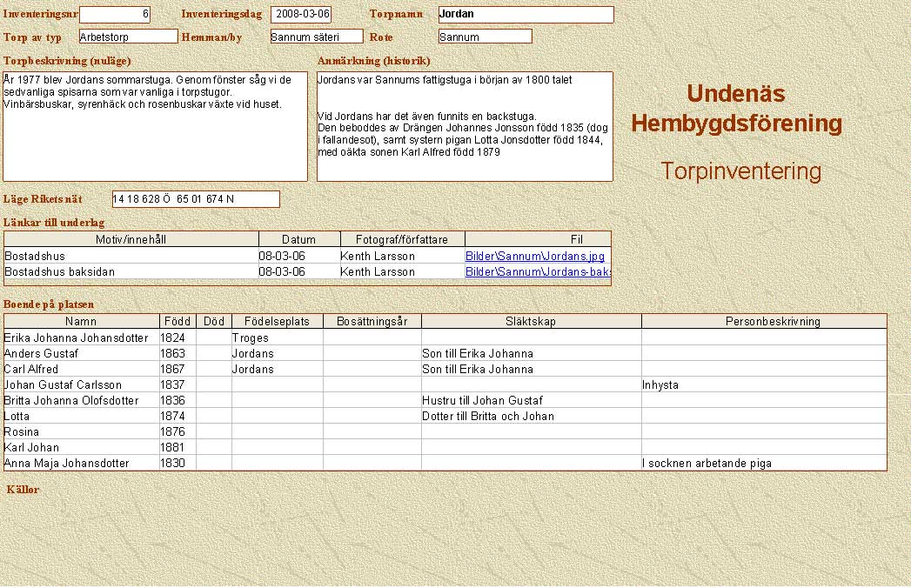Click the Fotograf/författare column header

tap(402, 239)
